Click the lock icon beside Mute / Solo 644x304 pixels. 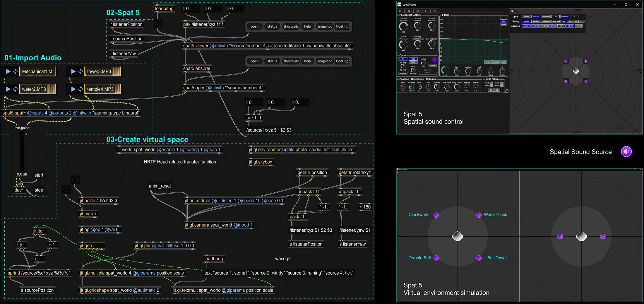coord(507,90)
